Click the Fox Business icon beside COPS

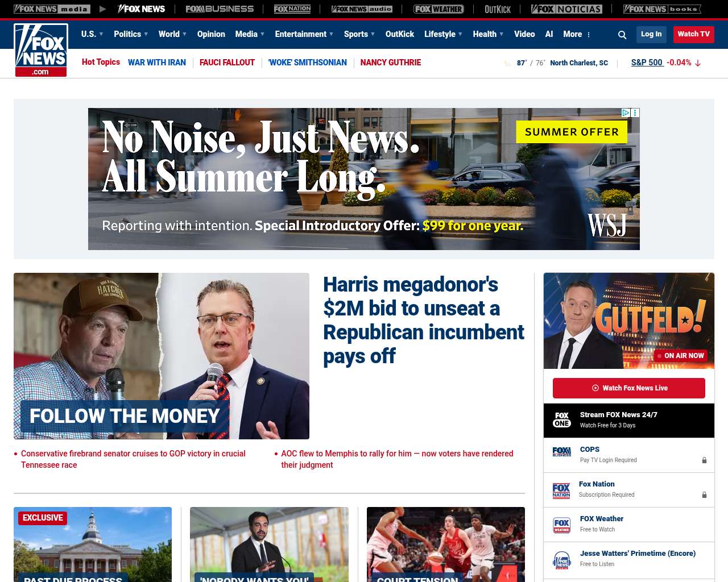coord(562,452)
